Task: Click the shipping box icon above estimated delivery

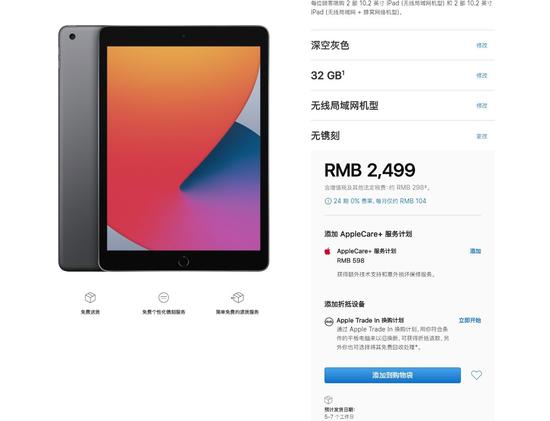Action: 328,400
